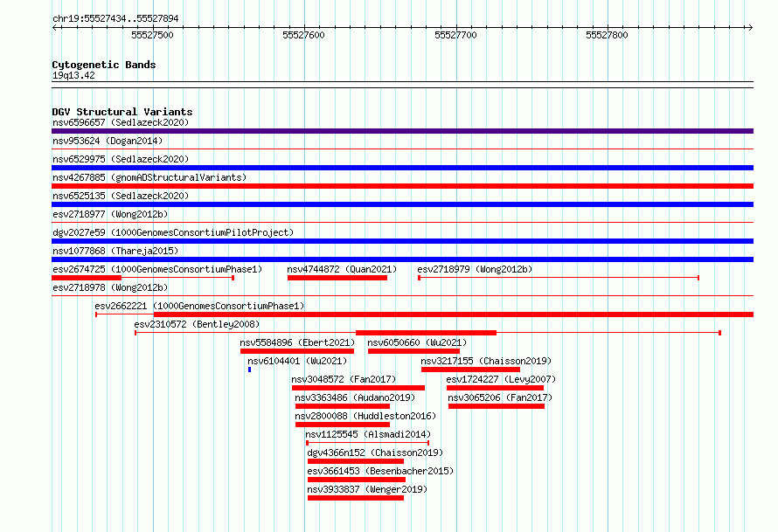778x532 pixels.
Task: Select the red bar under nsv3048572
Action: click(x=358, y=388)
